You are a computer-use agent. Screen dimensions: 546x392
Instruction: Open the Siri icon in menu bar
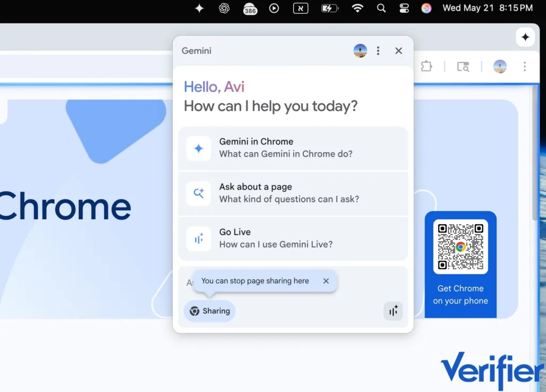[426, 8]
